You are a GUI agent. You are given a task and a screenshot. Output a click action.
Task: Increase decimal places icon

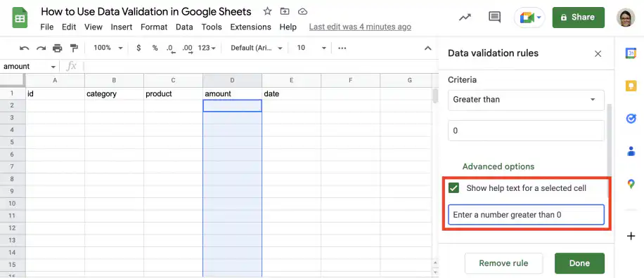188,48
